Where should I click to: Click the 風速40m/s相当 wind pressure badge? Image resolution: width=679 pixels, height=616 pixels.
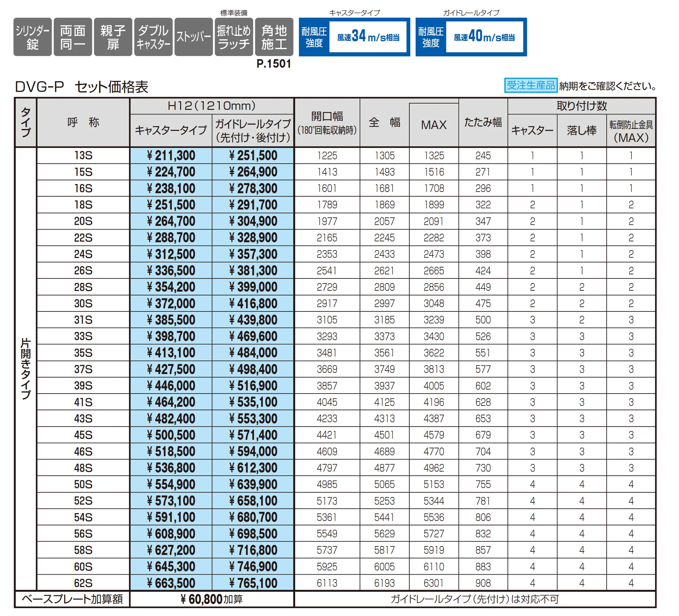pos(471,37)
